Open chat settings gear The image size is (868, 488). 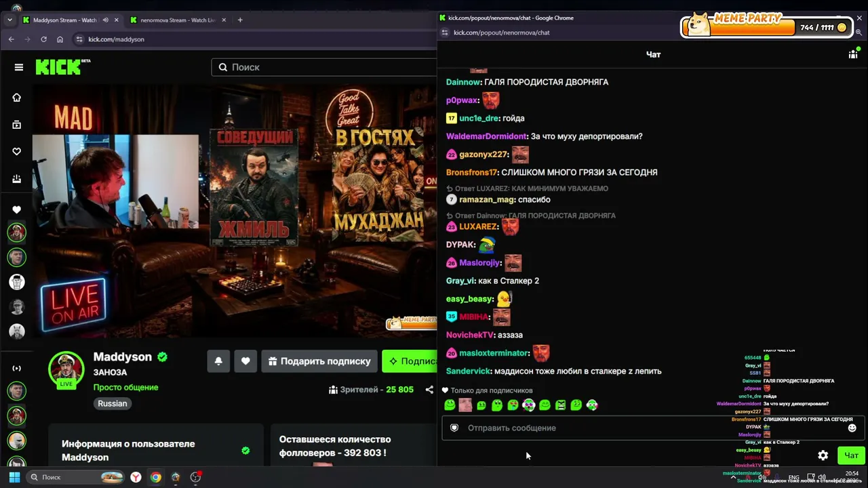coord(823,455)
